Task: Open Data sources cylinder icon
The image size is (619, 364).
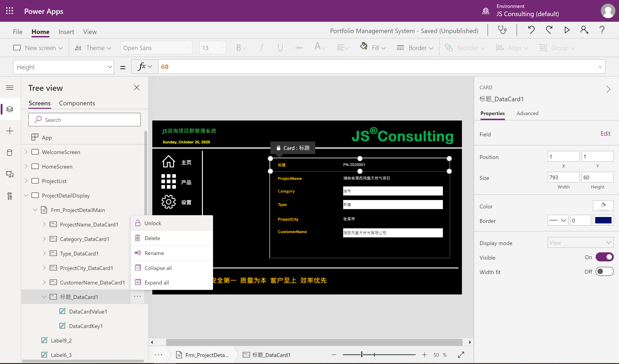Action: pyautogui.click(x=10, y=153)
